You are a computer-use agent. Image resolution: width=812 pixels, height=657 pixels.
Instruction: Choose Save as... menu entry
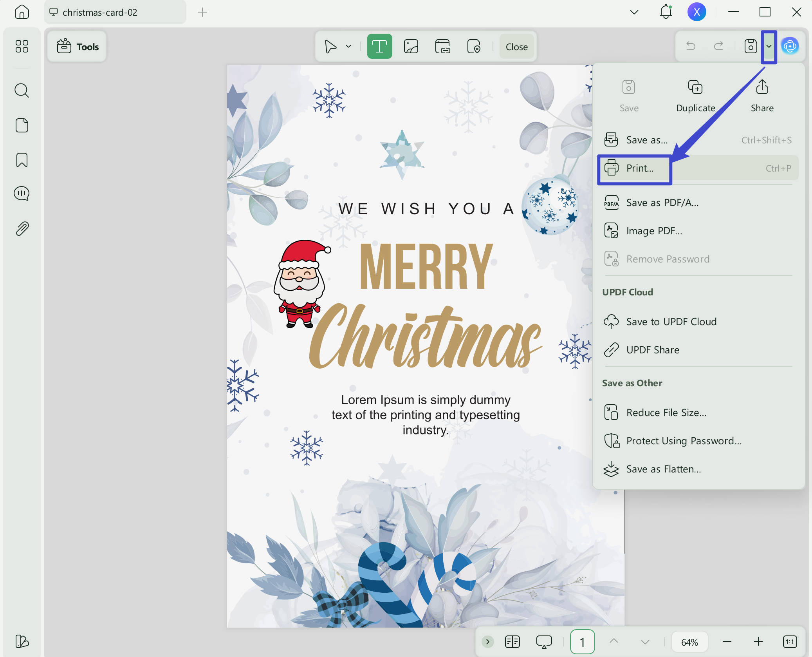point(699,140)
